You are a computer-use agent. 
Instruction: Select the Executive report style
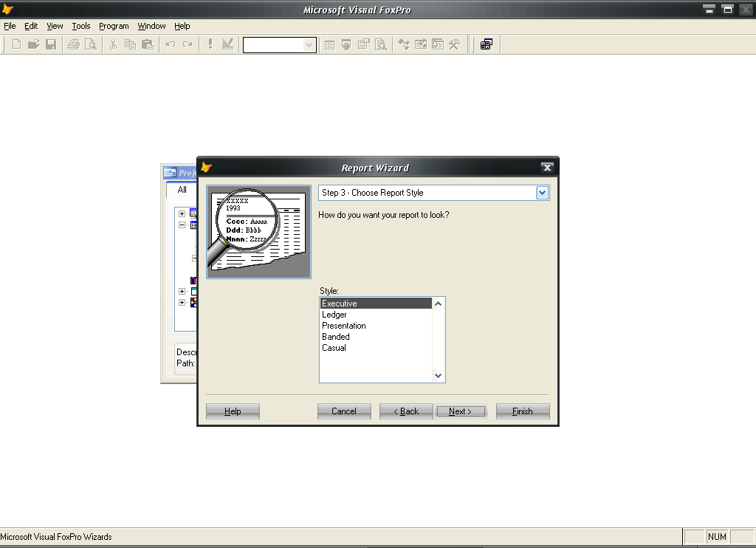point(376,304)
